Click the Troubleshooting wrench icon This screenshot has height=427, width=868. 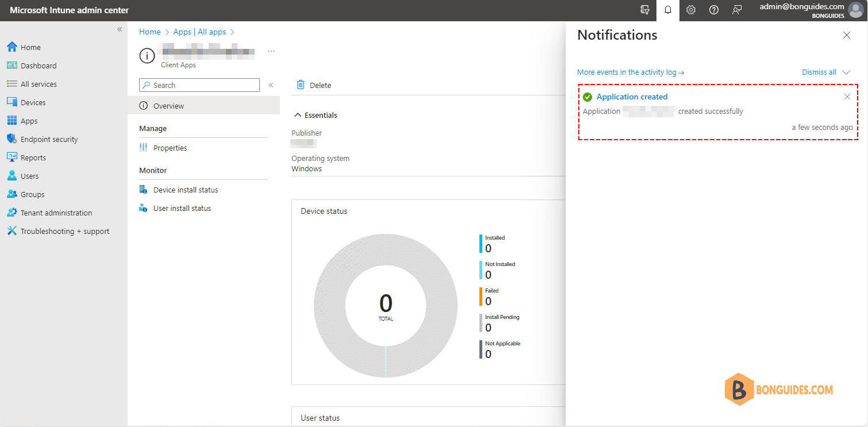click(12, 231)
